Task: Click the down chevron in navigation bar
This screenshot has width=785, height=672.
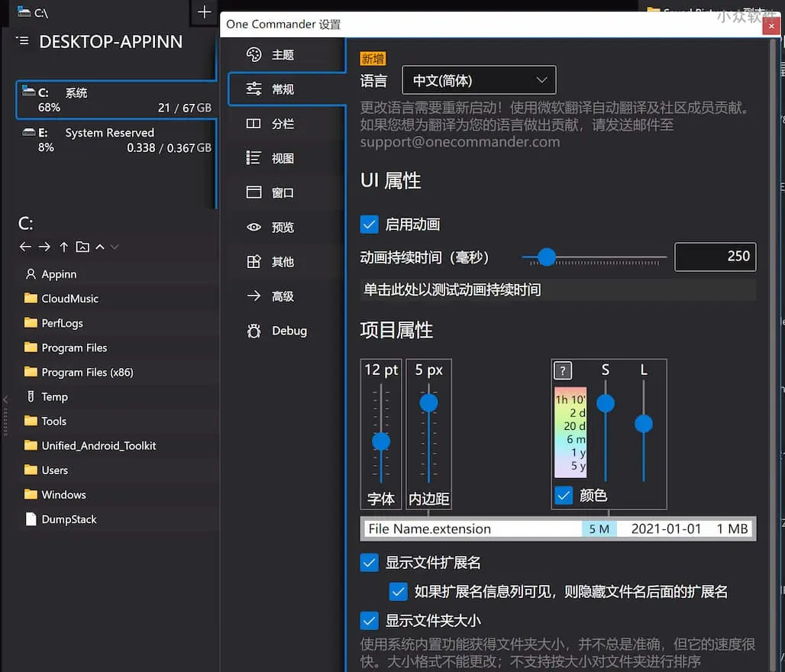Action: pyautogui.click(x=114, y=247)
